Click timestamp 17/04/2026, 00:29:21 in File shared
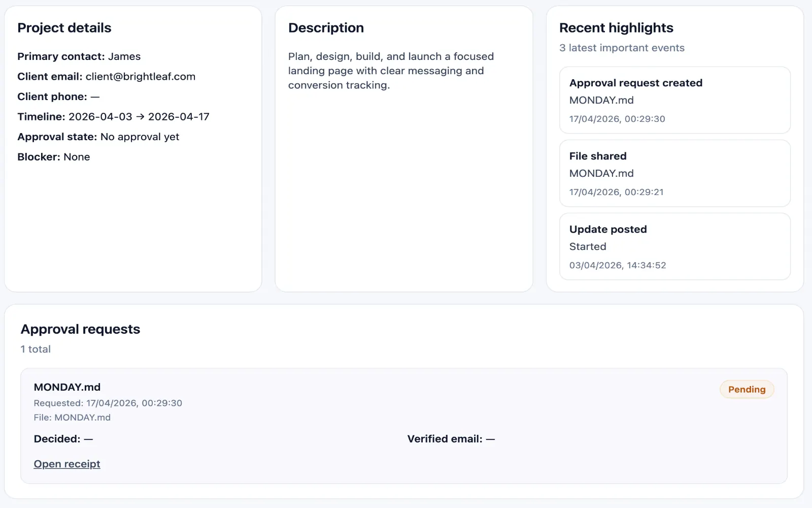Viewport: 812px width, 508px height. [x=617, y=192]
